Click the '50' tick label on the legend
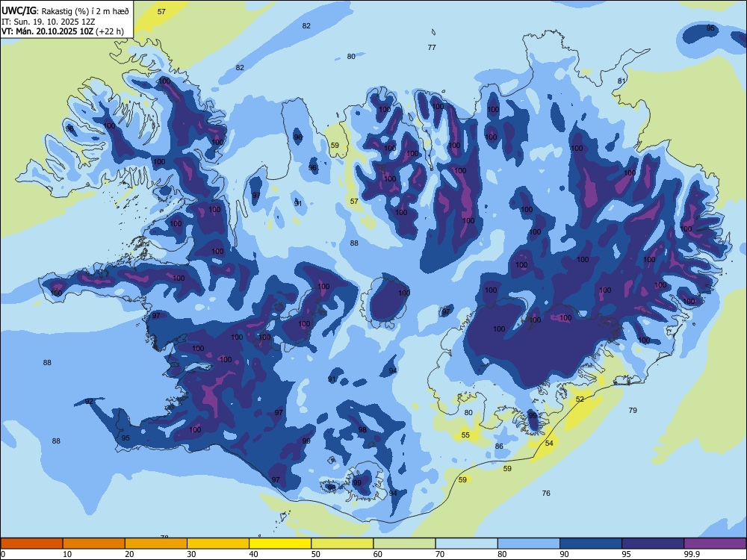 click(x=316, y=554)
